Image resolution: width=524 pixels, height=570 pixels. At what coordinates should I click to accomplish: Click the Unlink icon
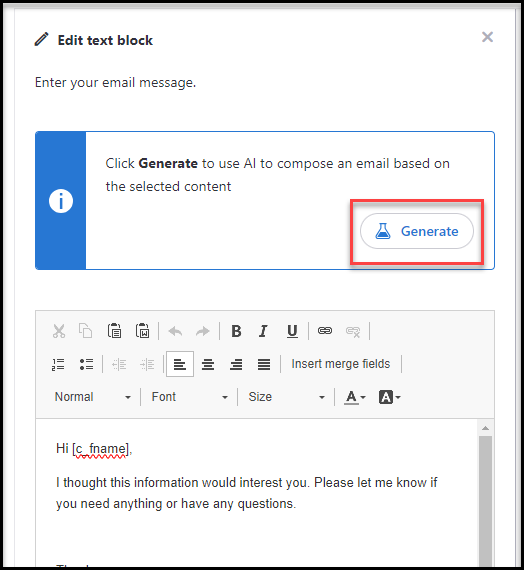pyautogui.click(x=353, y=331)
